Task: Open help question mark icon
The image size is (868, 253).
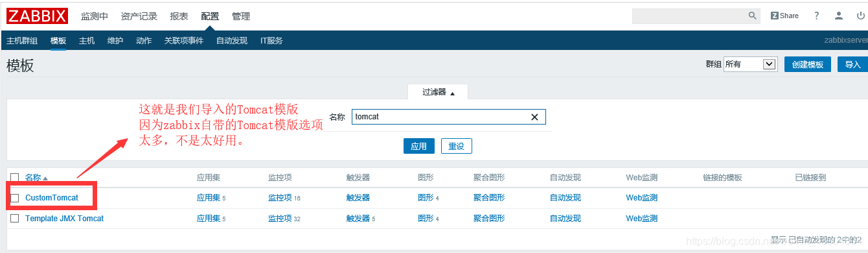Action: click(x=817, y=16)
